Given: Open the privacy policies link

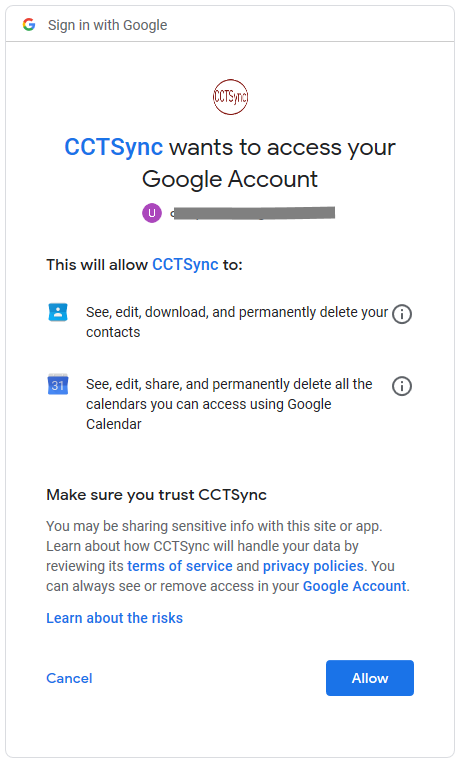Looking at the screenshot, I should [313, 566].
